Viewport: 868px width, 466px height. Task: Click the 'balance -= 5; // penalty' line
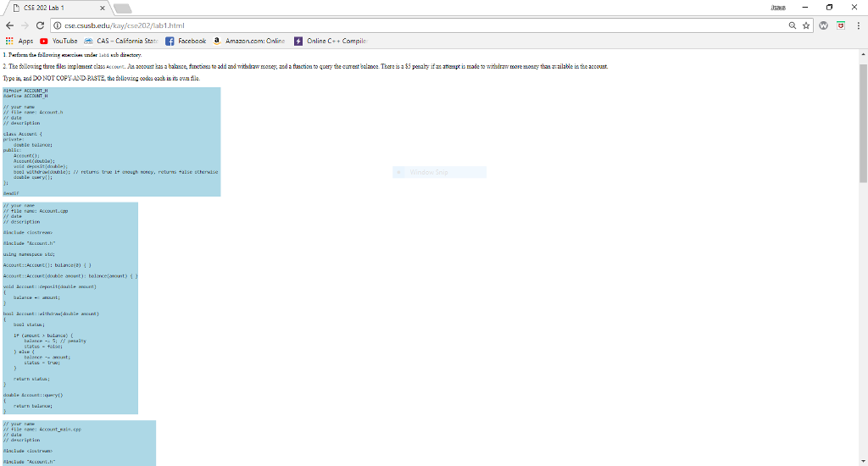pyautogui.click(x=55, y=341)
